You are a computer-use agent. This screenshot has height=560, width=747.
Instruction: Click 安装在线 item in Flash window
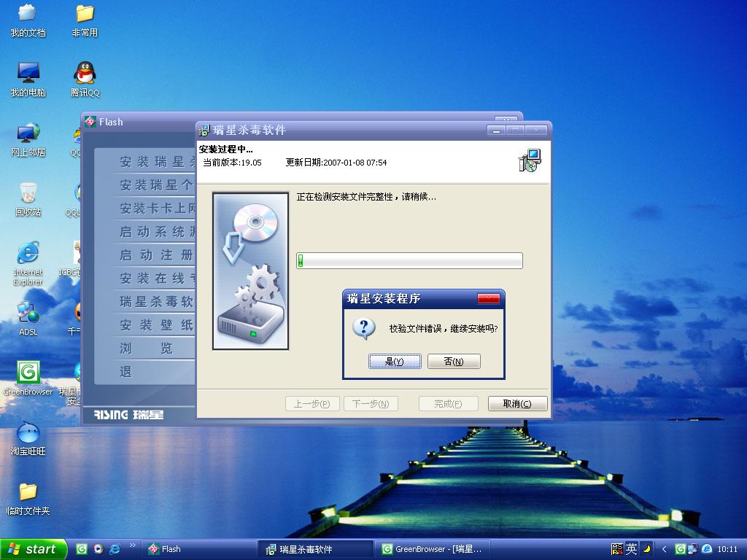[x=158, y=279]
